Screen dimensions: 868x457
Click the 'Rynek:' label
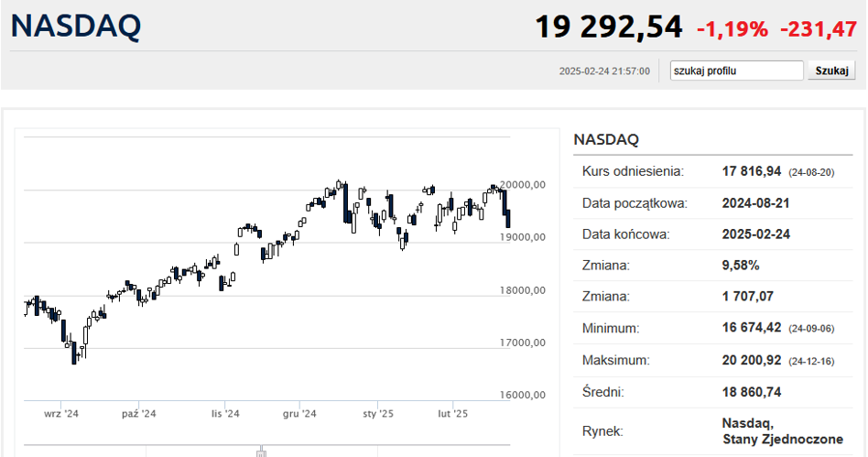pyautogui.click(x=602, y=431)
